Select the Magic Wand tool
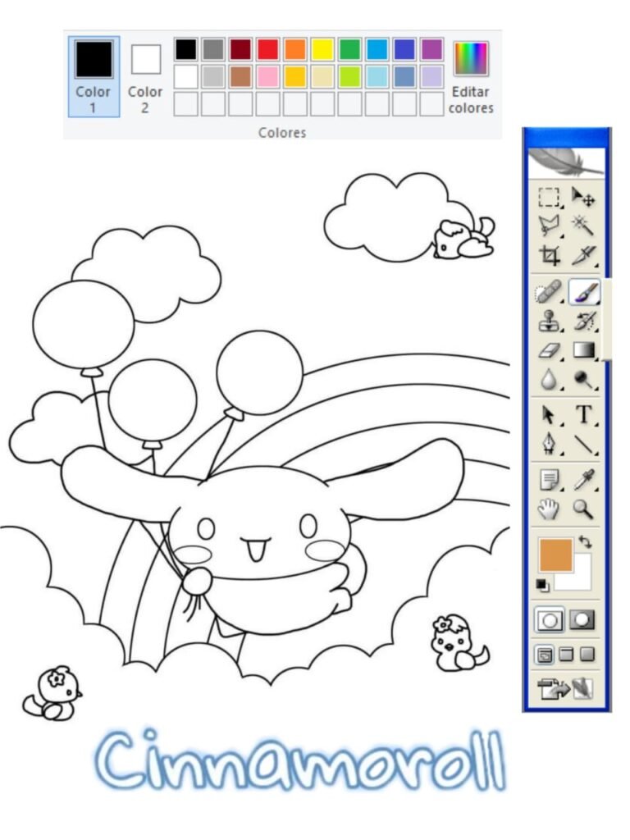This screenshot has width=630, height=840. 583,226
